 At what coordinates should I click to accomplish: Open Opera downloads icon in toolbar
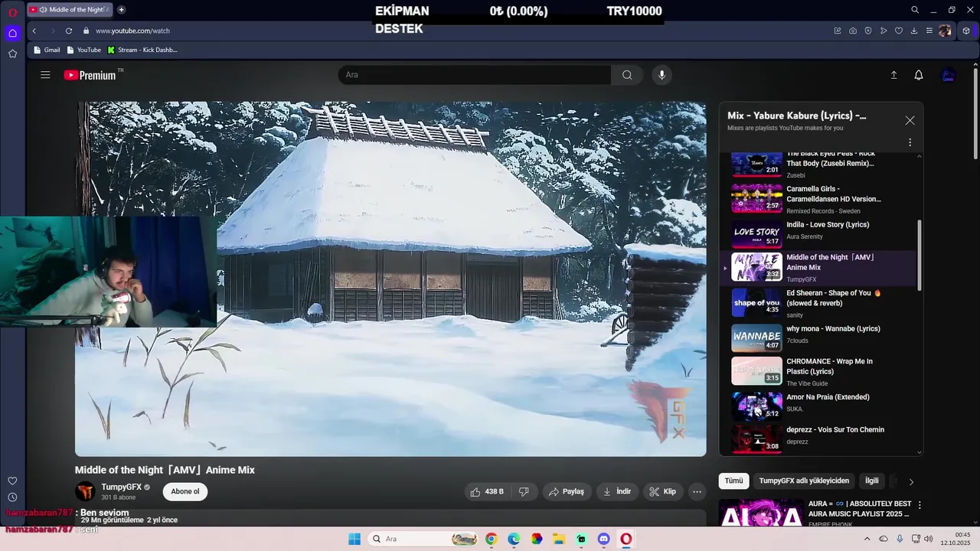[914, 31]
